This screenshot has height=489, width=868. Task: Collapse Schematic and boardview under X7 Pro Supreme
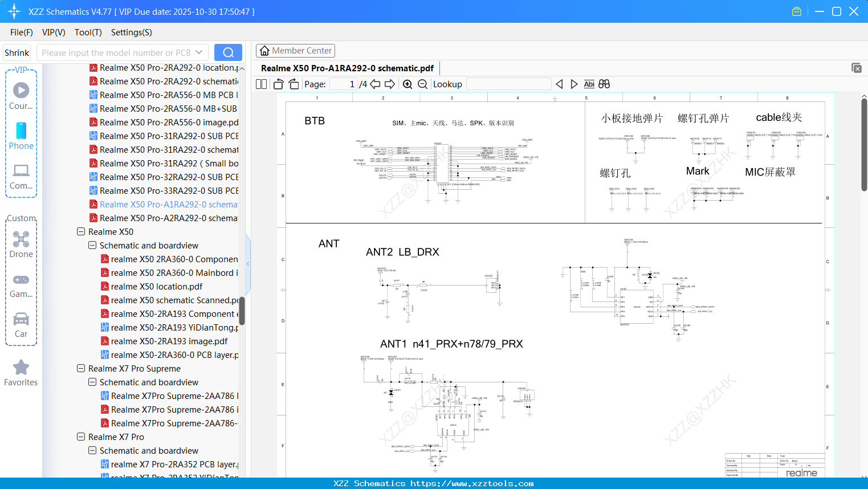tap(92, 382)
